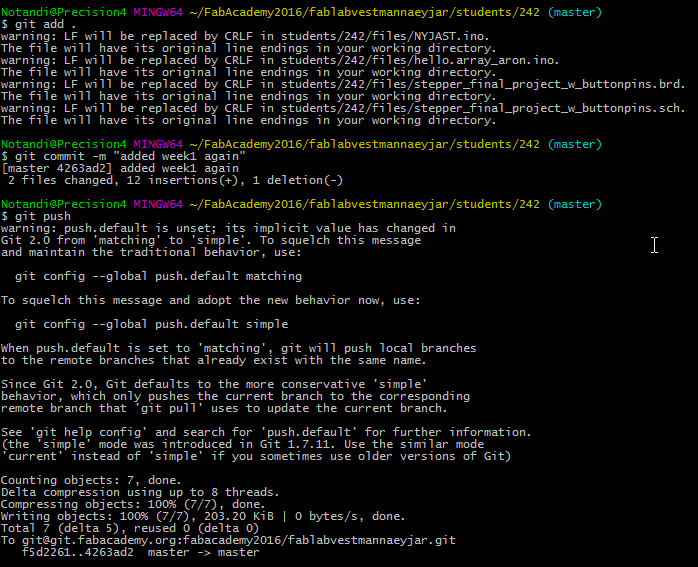Click 'To squelch this message and adopt' line

tap(211, 300)
